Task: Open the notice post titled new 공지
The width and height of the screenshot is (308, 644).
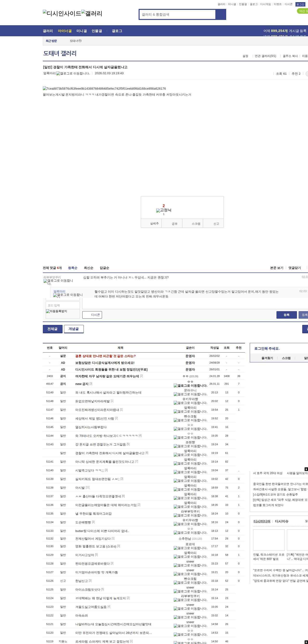Action: click(x=82, y=384)
